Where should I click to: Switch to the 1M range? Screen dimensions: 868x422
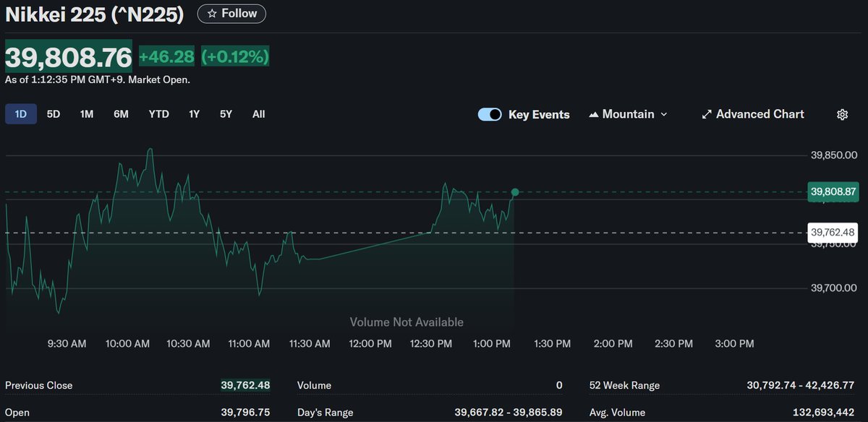[x=87, y=114]
